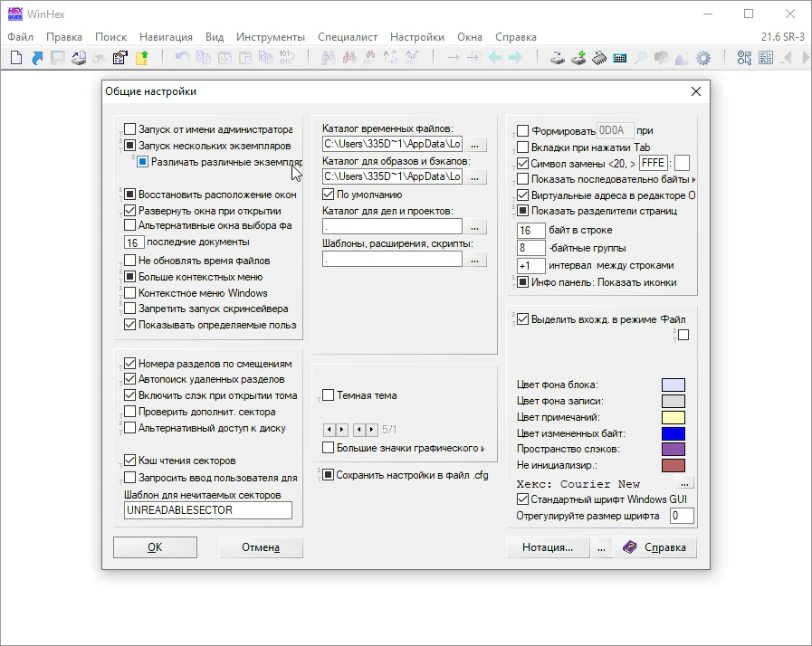Open the Специалист menu
The image size is (812, 646).
pyautogui.click(x=347, y=37)
